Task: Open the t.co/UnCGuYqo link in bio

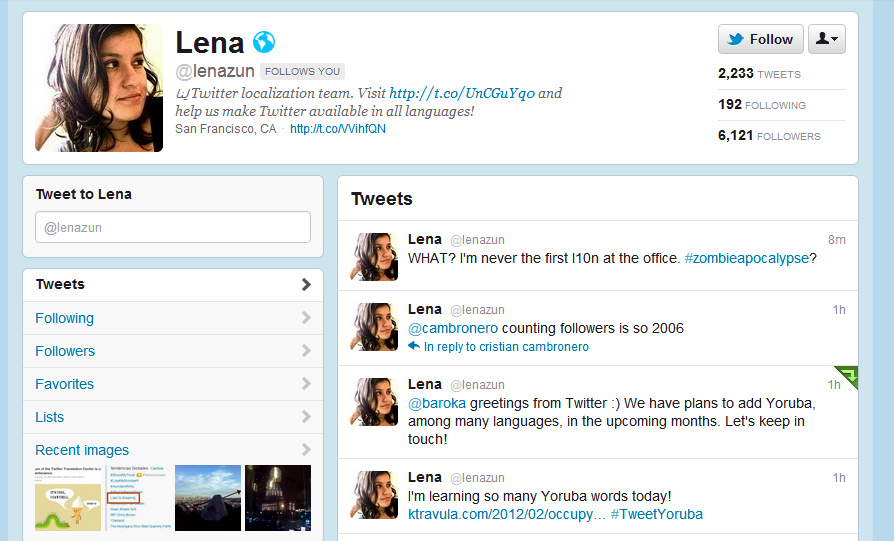Action: pos(462,93)
